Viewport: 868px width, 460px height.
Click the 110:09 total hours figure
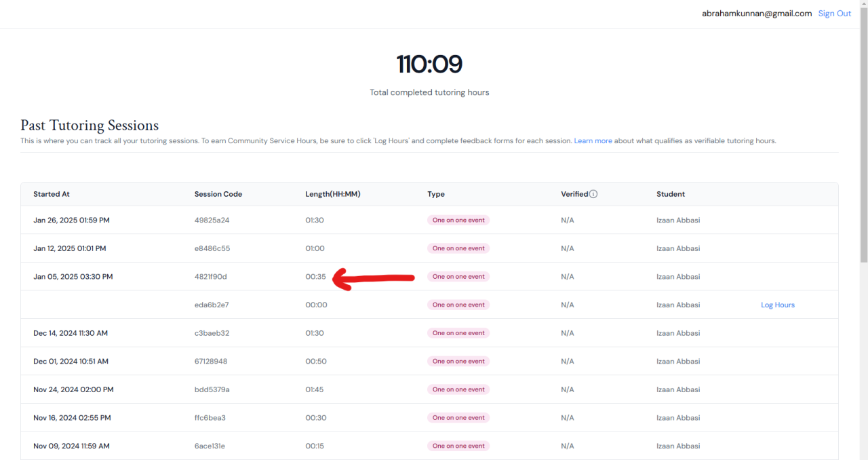tap(429, 64)
